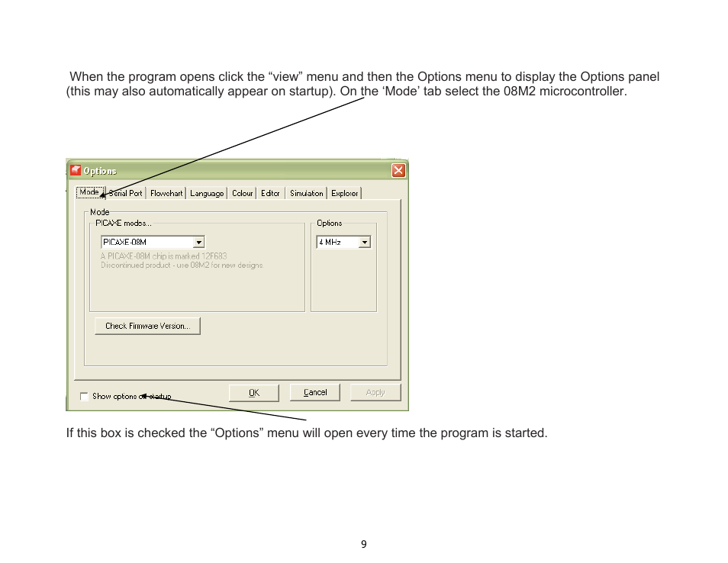
Task: Expand the PICAXE-08M mode dropdown arrow
Action: pos(198,243)
